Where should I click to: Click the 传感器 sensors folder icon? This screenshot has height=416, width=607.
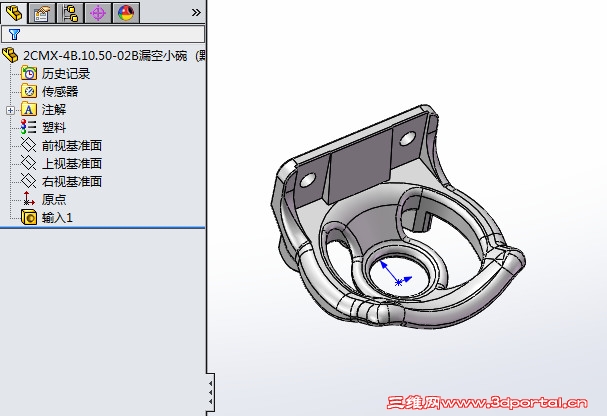click(29, 91)
